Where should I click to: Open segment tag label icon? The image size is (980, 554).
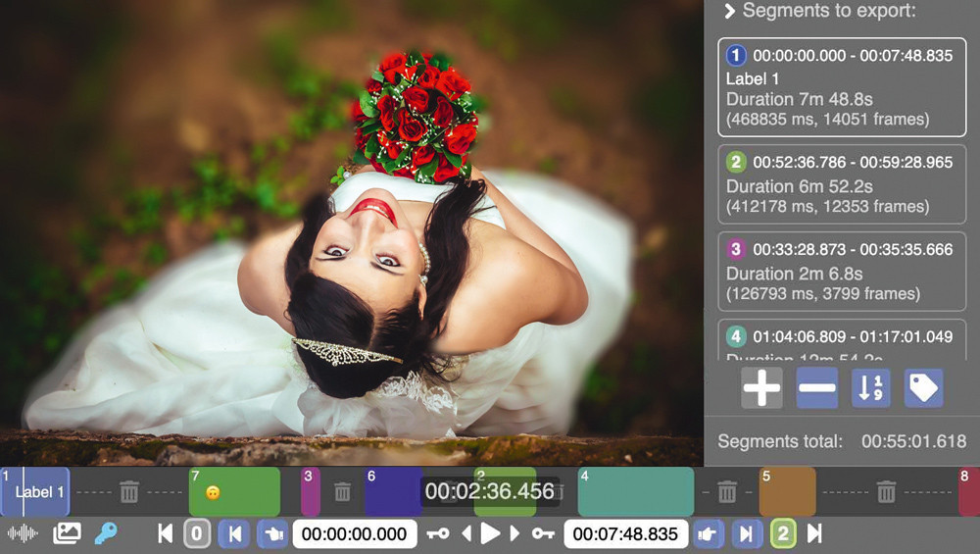pos(924,387)
